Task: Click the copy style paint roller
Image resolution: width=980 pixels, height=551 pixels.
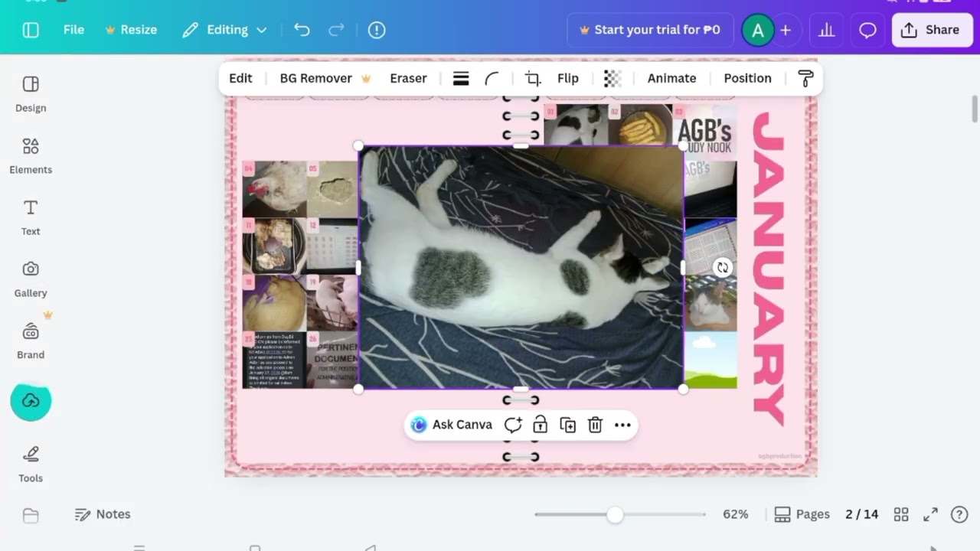Action: (805, 78)
